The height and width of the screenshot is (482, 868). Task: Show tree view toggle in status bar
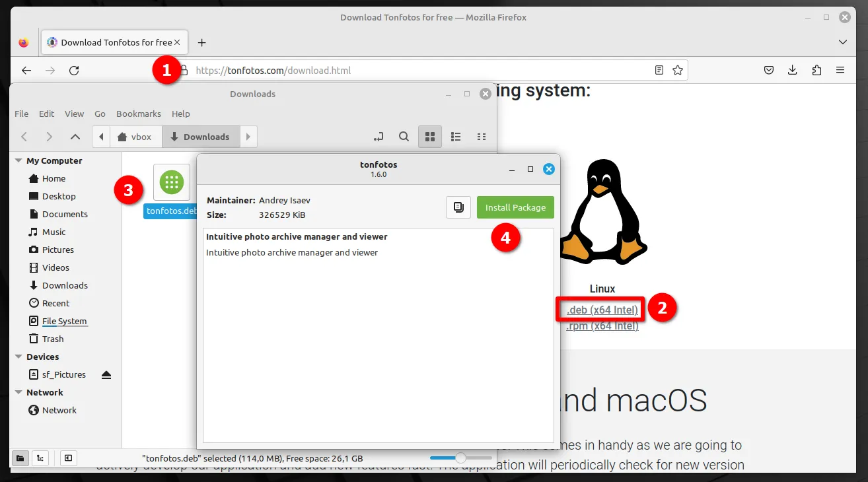pyautogui.click(x=40, y=458)
